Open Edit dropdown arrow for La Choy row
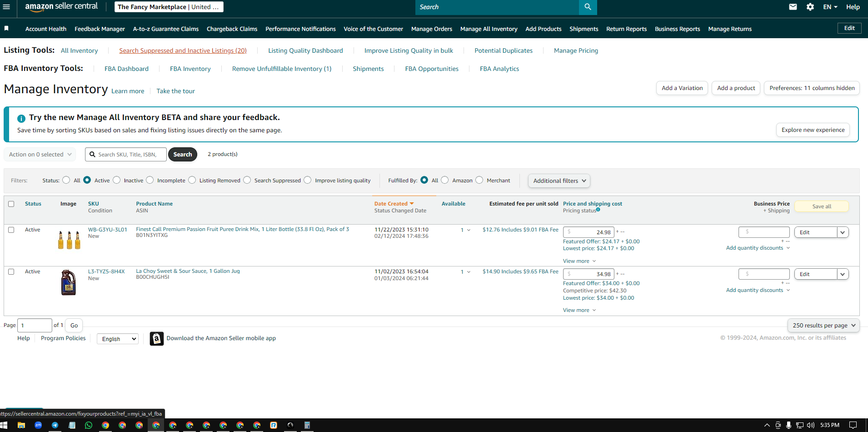Image resolution: width=868 pixels, height=432 pixels. tap(843, 274)
